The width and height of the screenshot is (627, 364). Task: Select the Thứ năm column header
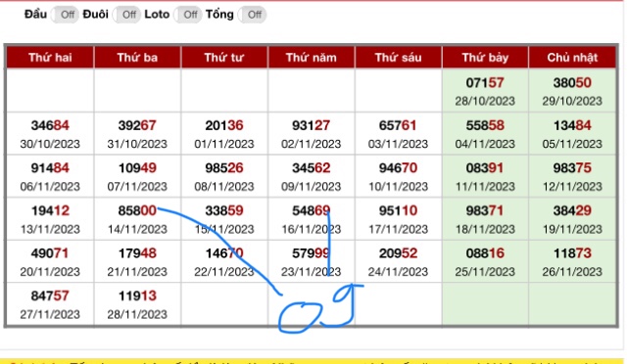[312, 58]
